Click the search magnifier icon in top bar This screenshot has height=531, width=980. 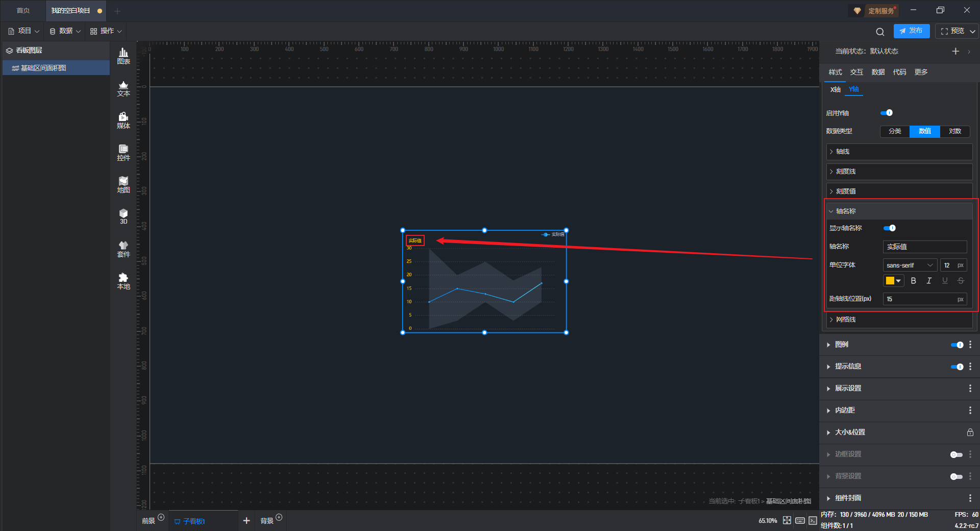click(880, 32)
